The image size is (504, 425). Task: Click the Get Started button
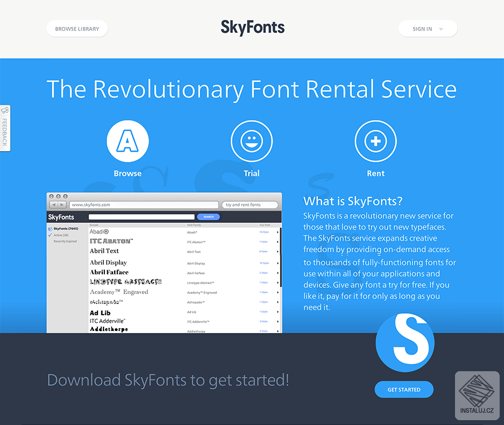pos(404,389)
